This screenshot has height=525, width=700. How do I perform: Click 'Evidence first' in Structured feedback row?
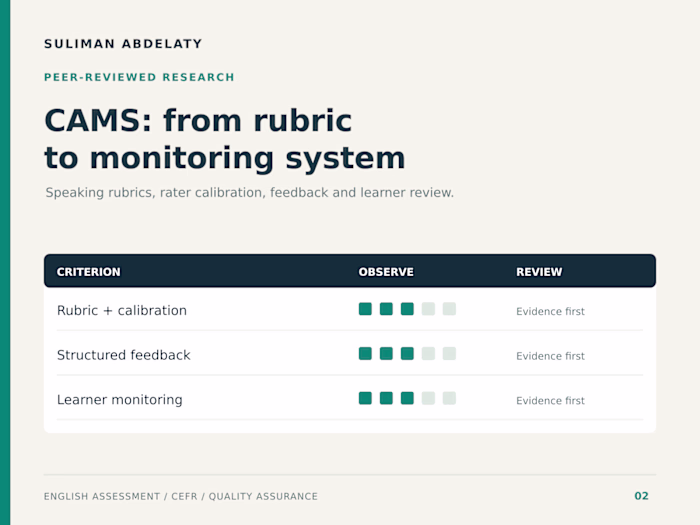(550, 356)
